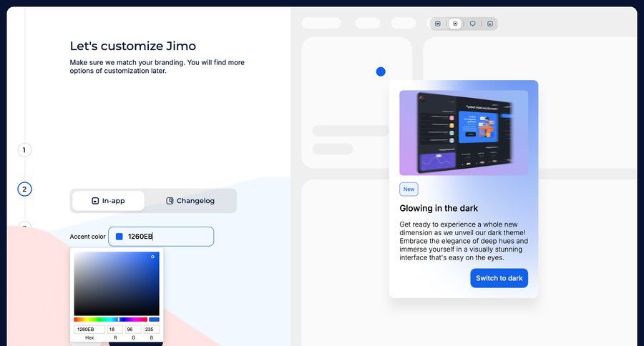Click the saturation gradient area of color picker
The width and height of the screenshot is (644, 346).
tap(117, 284)
